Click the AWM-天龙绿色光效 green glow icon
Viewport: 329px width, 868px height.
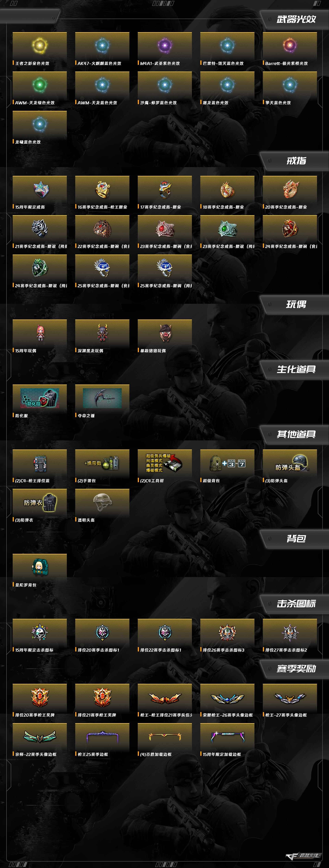[x=40, y=85]
